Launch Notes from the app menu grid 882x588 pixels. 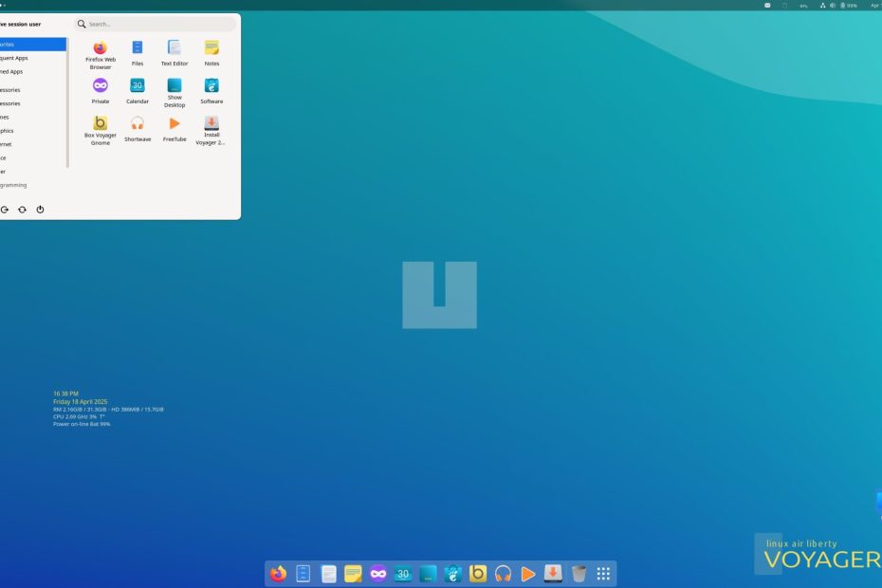tap(211, 53)
